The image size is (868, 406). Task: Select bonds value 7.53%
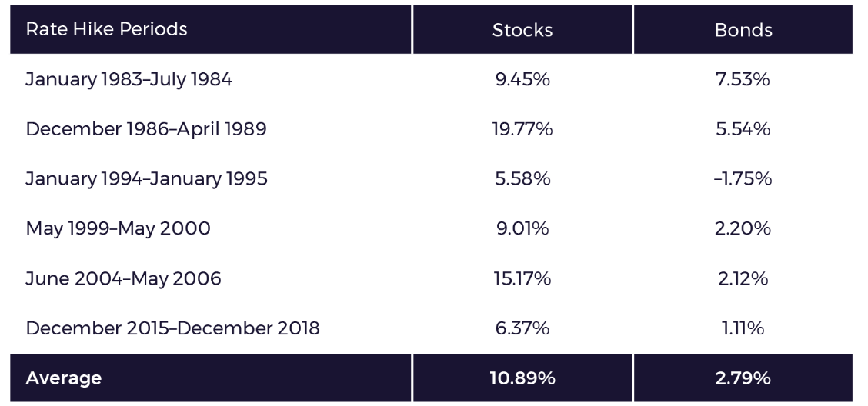[743, 80]
